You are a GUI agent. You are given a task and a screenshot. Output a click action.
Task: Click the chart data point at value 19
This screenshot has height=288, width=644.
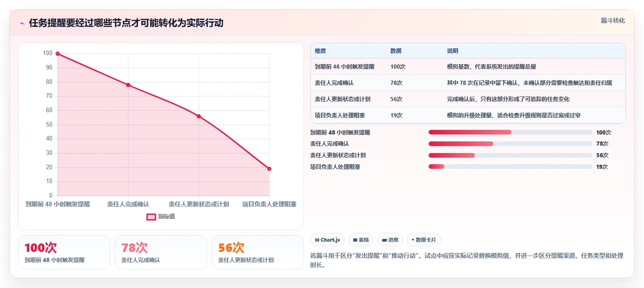(x=269, y=169)
